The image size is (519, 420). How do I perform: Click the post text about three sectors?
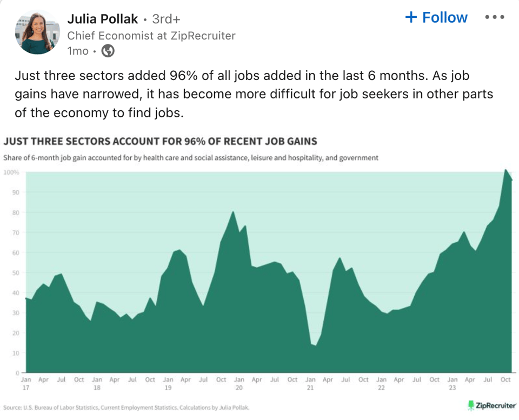click(254, 94)
